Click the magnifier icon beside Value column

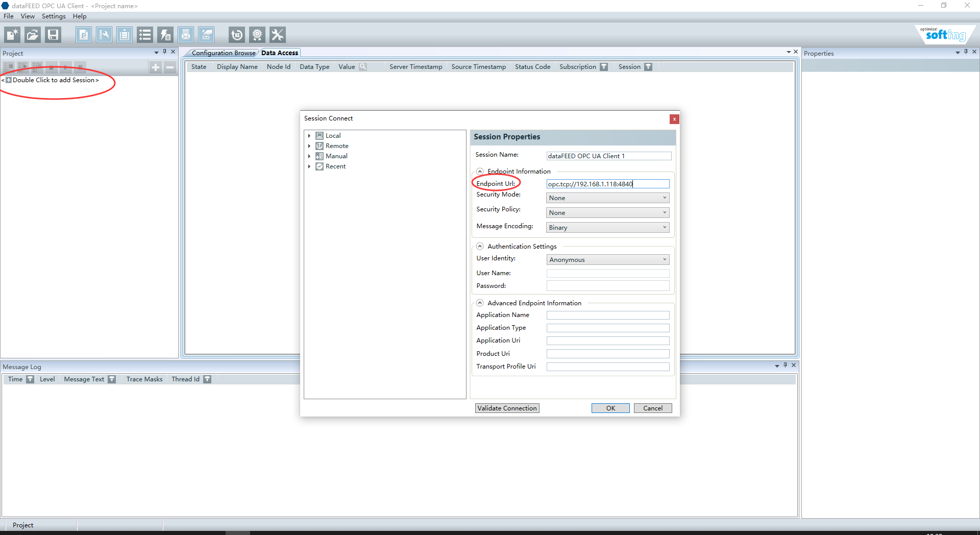[x=363, y=66]
